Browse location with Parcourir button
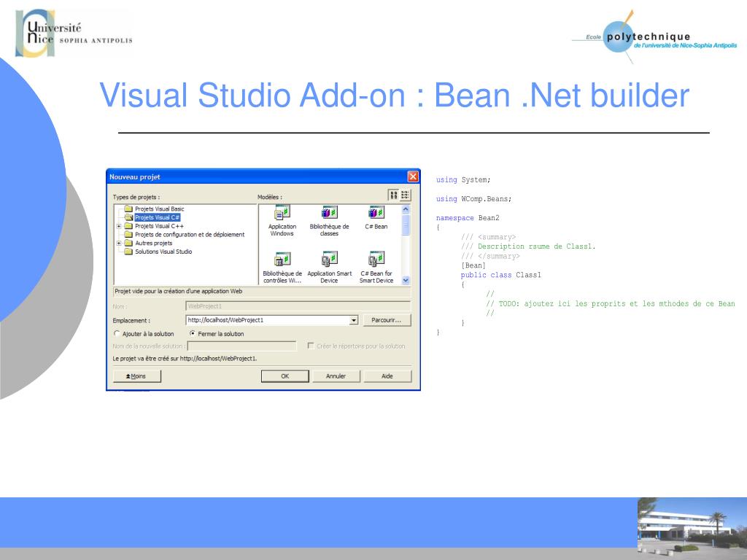Viewport: 747px width, 560px height. point(387,320)
